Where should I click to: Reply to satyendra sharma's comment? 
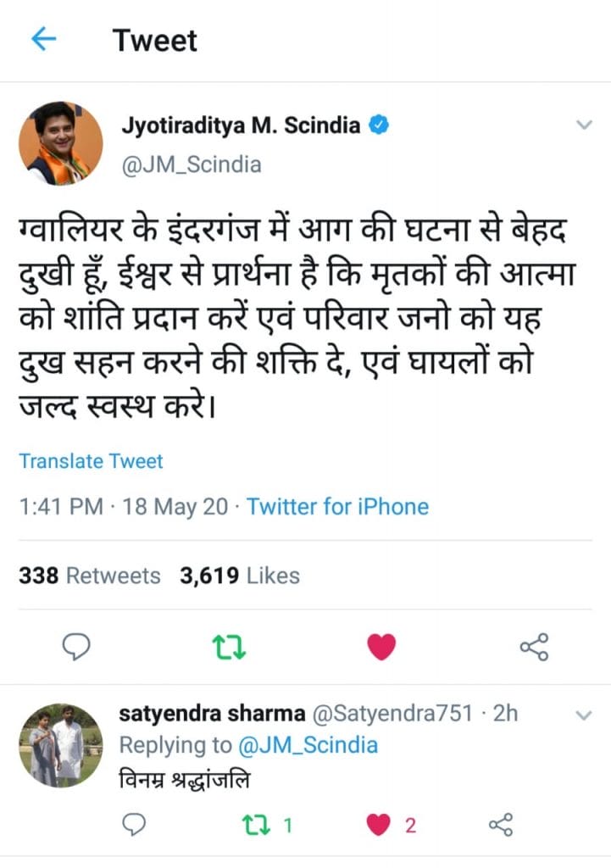click(x=134, y=824)
